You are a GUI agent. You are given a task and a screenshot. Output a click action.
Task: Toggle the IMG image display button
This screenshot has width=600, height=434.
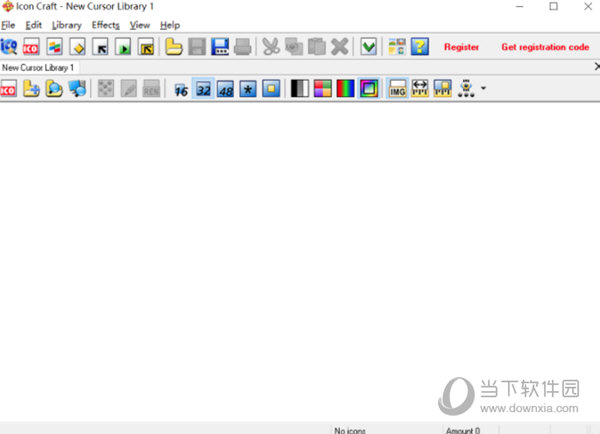pyautogui.click(x=397, y=88)
